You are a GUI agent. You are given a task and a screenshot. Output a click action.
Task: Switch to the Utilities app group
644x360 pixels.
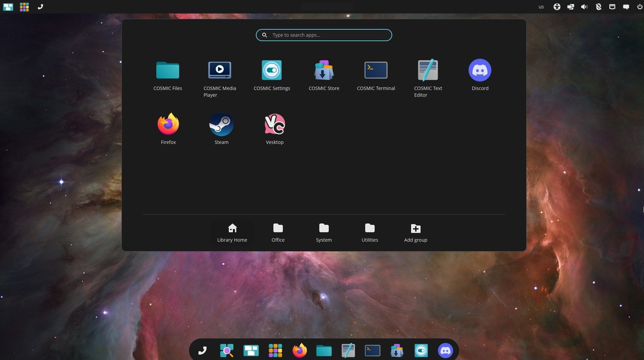[x=370, y=233]
